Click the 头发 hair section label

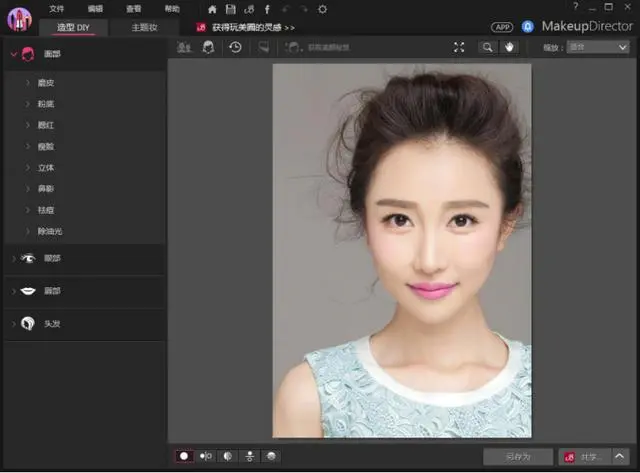52,324
